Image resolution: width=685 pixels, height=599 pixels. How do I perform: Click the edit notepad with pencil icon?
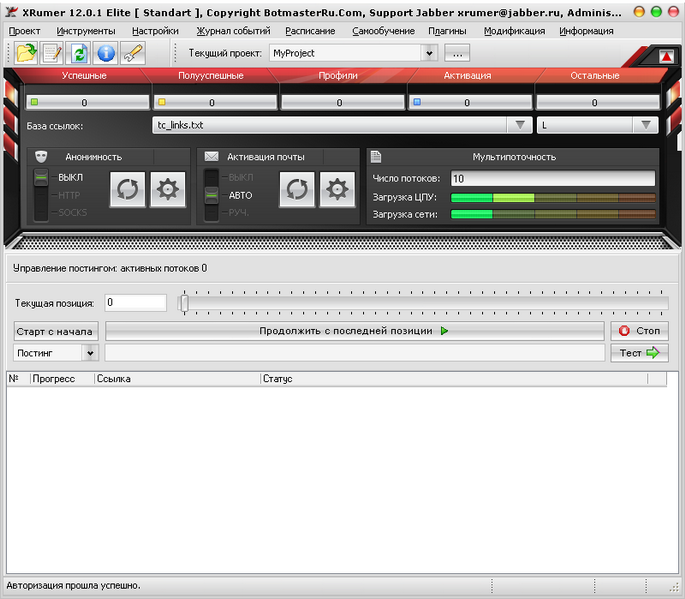pyautogui.click(x=52, y=53)
